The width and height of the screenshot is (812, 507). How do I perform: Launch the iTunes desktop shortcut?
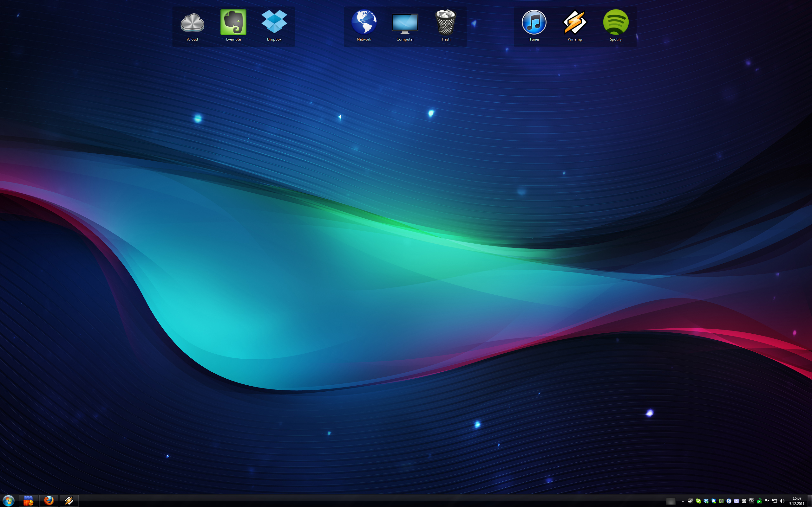pyautogui.click(x=534, y=22)
